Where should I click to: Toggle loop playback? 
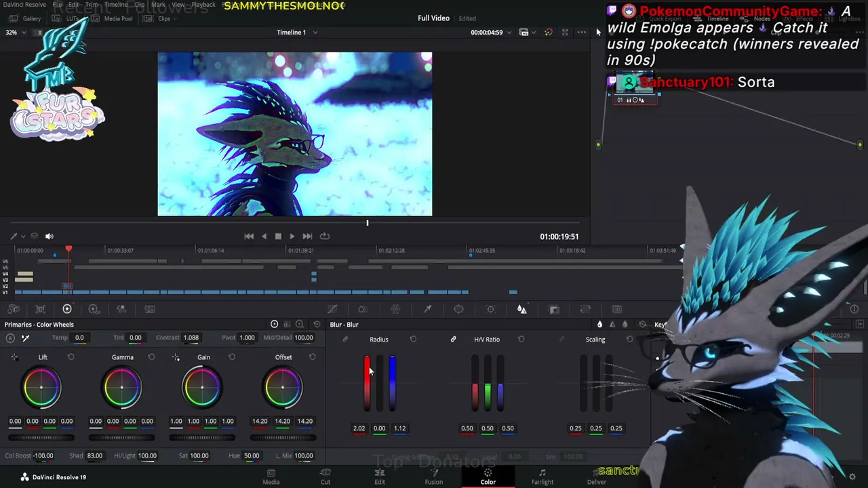pos(325,236)
